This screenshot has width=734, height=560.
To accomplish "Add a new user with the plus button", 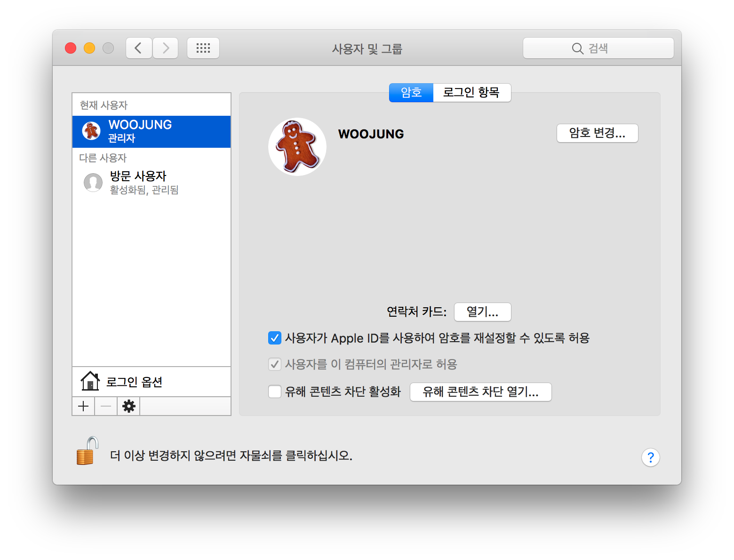I will [83, 406].
